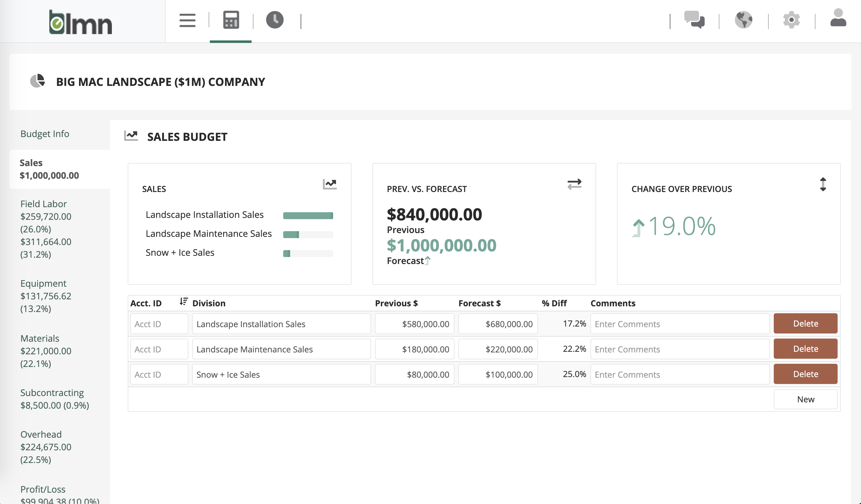This screenshot has width=861, height=504.
Task: Click the Acct ID field for Snow + Ice Sales
Action: click(x=159, y=374)
